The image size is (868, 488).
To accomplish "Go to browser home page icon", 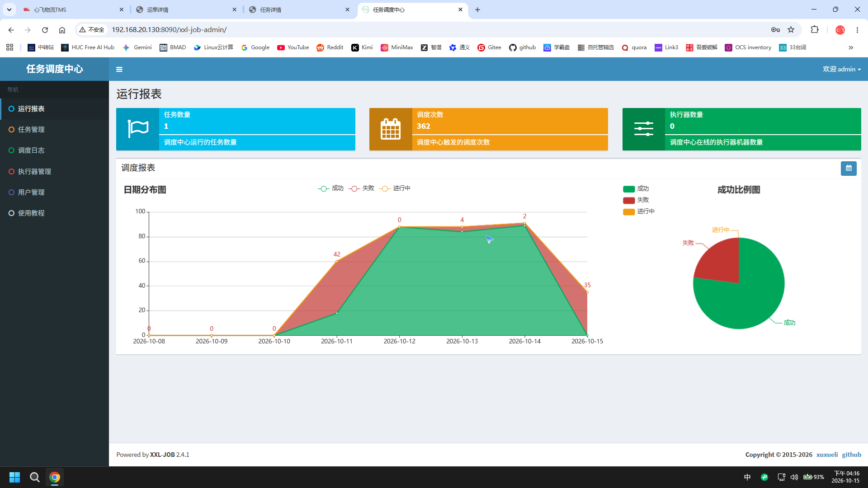I will [62, 30].
